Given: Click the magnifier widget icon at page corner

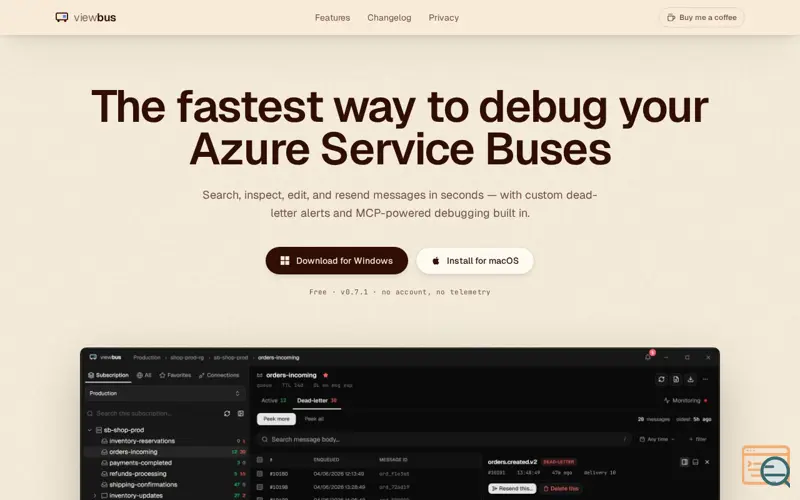Looking at the screenshot, I should [x=766, y=466].
